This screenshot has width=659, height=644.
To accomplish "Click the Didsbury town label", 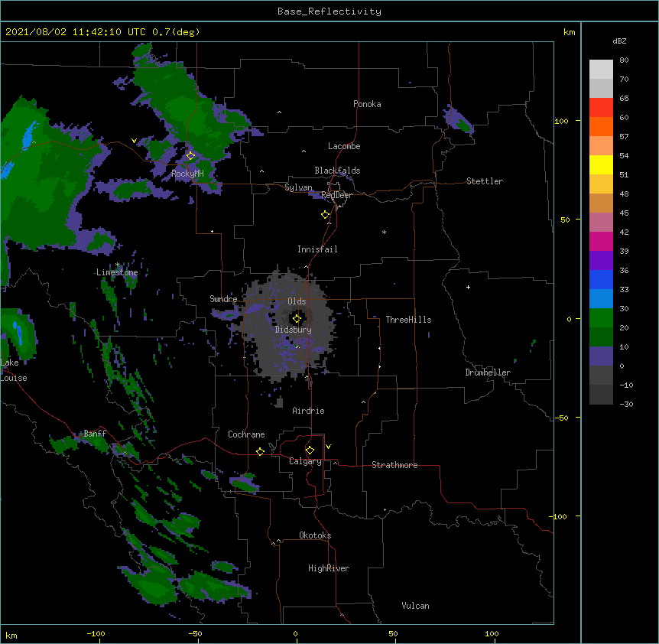I will click(294, 330).
